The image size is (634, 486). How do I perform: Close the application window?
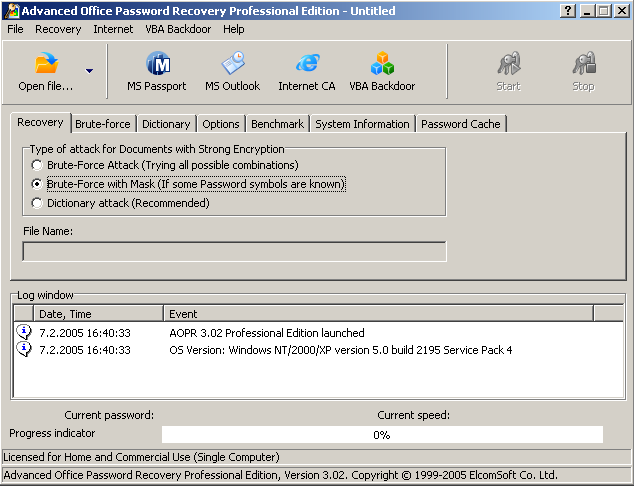[x=621, y=11]
